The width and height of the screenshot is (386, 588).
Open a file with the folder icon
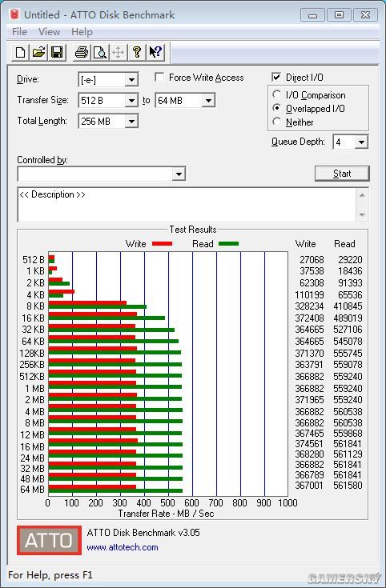[x=38, y=52]
